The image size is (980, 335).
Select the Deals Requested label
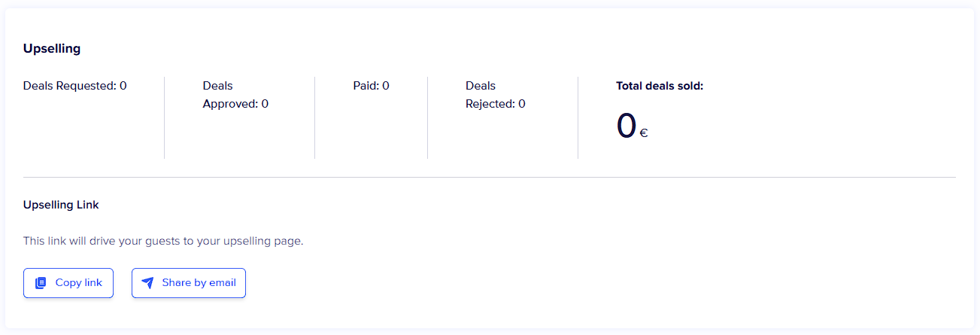coord(70,86)
